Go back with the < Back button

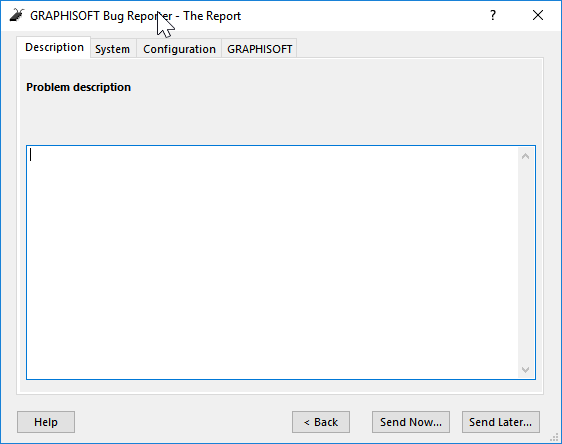click(321, 422)
